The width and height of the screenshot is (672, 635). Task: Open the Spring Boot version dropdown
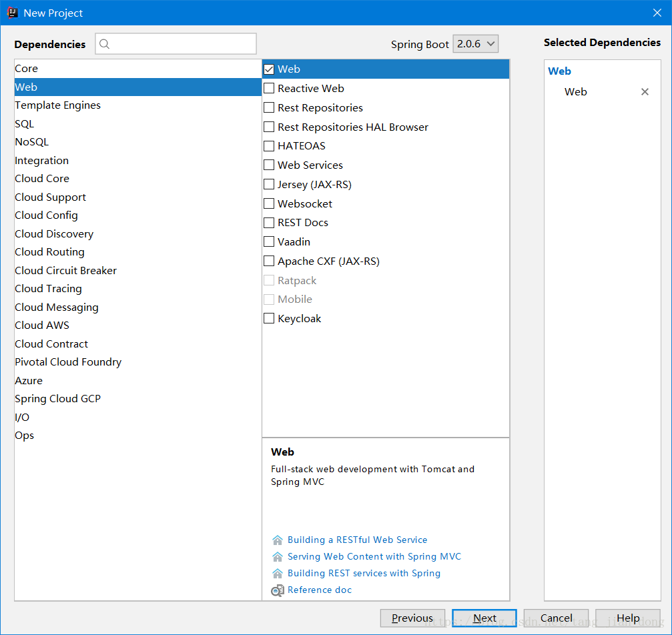pyautogui.click(x=475, y=44)
